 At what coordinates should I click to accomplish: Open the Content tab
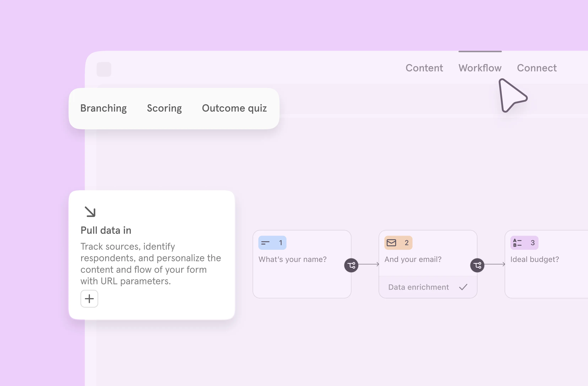[424, 68]
